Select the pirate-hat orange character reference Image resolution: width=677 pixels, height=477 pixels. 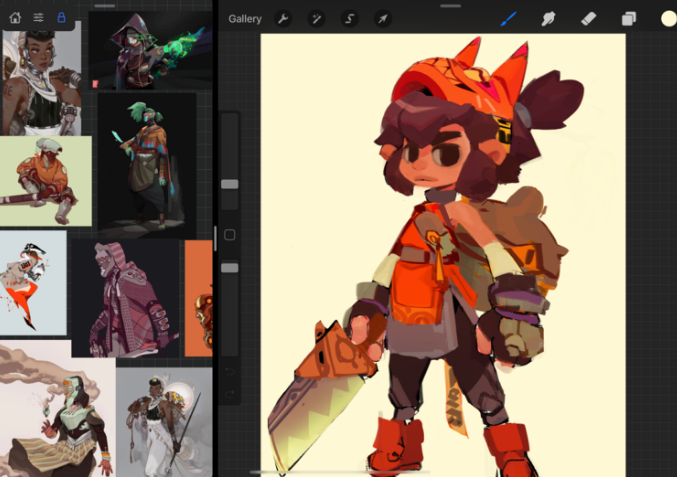(33, 283)
